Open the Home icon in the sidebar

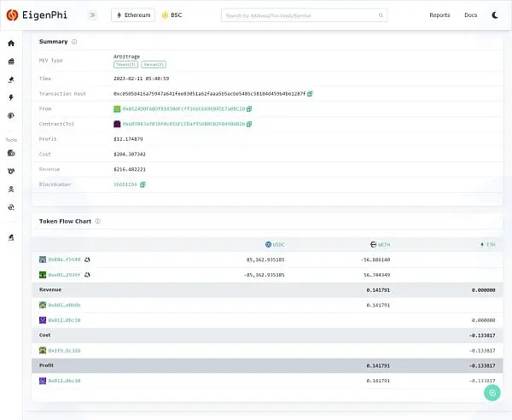(x=11, y=44)
